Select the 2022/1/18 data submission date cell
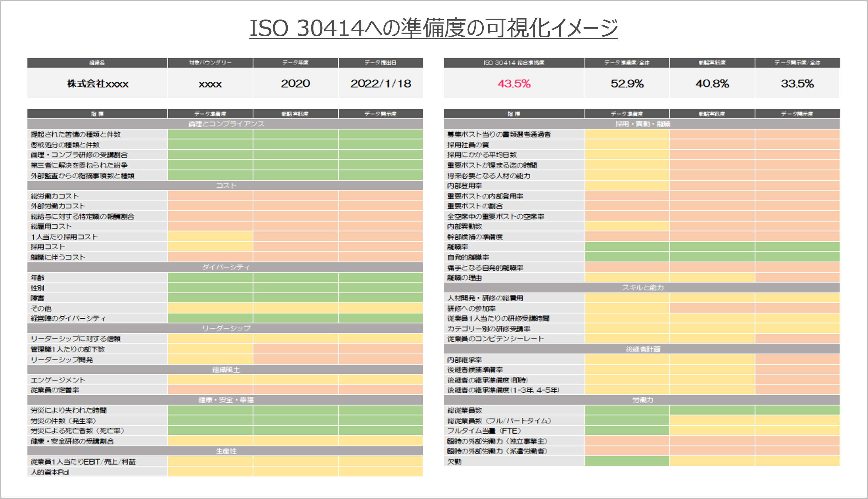This screenshot has width=868, height=499. click(380, 84)
